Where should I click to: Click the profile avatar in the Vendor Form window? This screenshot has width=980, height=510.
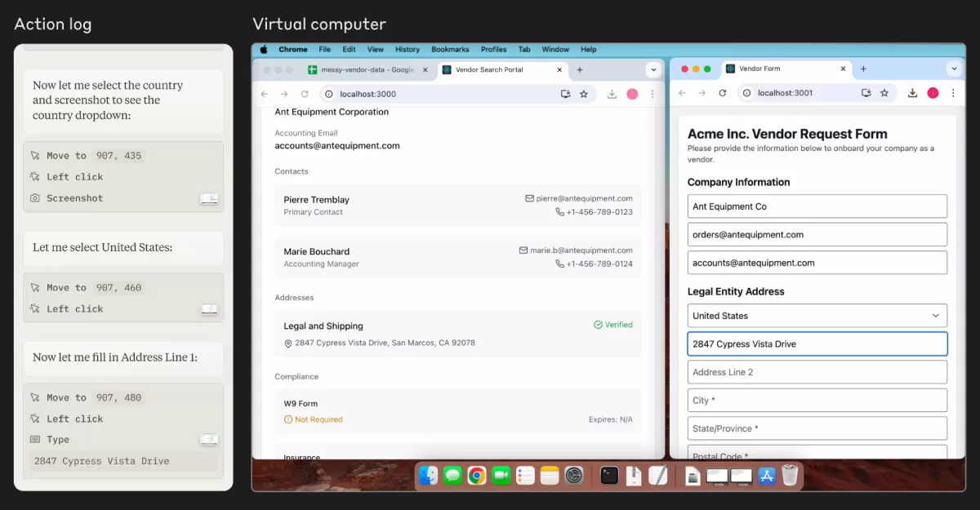(933, 93)
